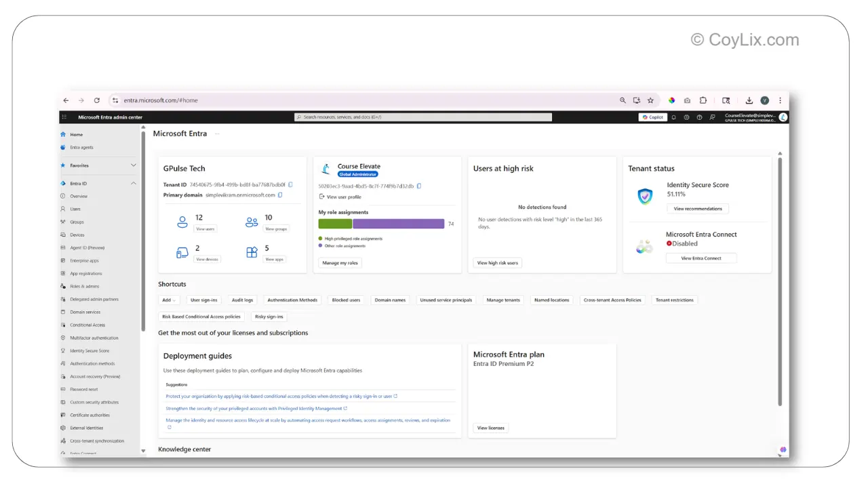868x488 pixels.
Task: Open the settings gear in the top bar
Action: click(x=686, y=117)
